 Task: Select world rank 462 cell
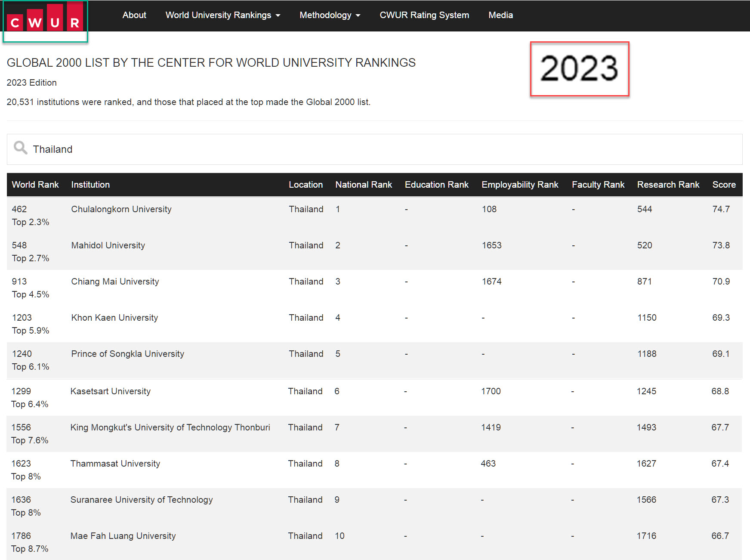(x=19, y=209)
